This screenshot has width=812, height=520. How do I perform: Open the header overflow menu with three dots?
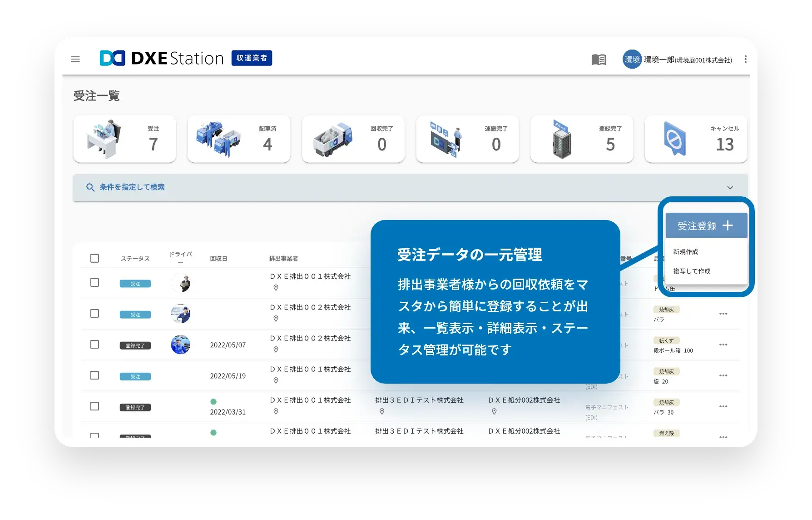(x=745, y=59)
